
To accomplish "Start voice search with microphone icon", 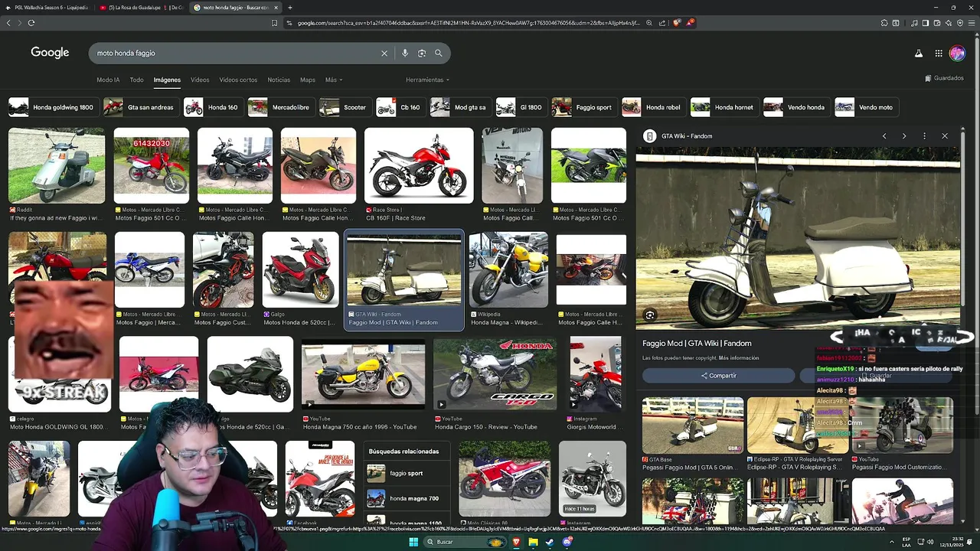I will click(x=405, y=53).
